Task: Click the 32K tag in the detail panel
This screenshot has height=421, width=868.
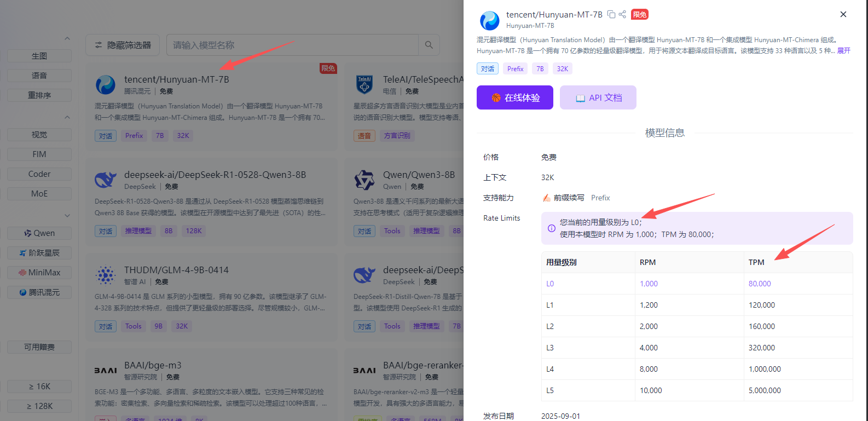Action: point(563,68)
